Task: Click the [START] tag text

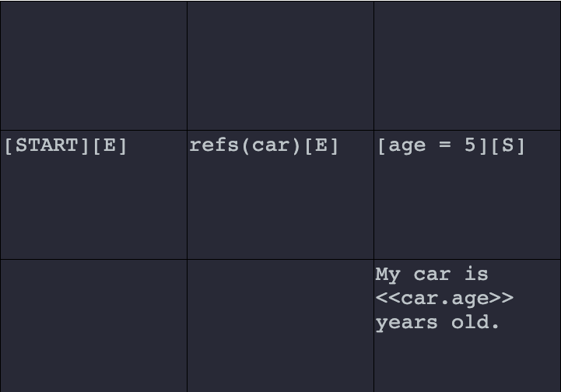Action: (47, 145)
